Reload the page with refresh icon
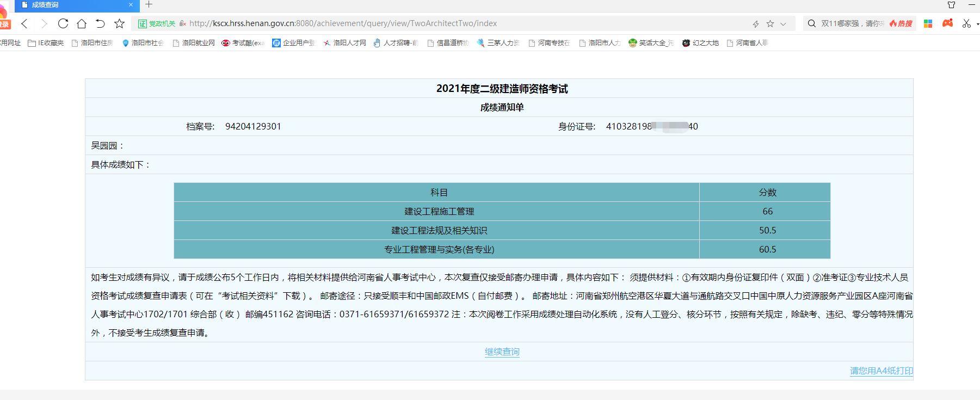980x400 pixels. click(63, 23)
